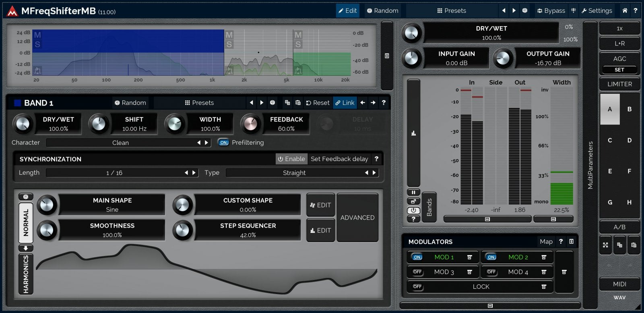The image size is (644, 313).
Task: Select preset slot B
Action: 630,109
